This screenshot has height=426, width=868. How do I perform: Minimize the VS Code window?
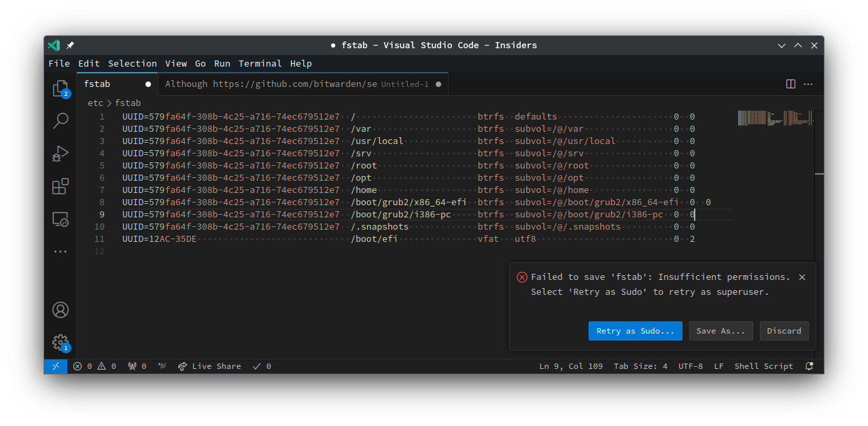click(782, 46)
